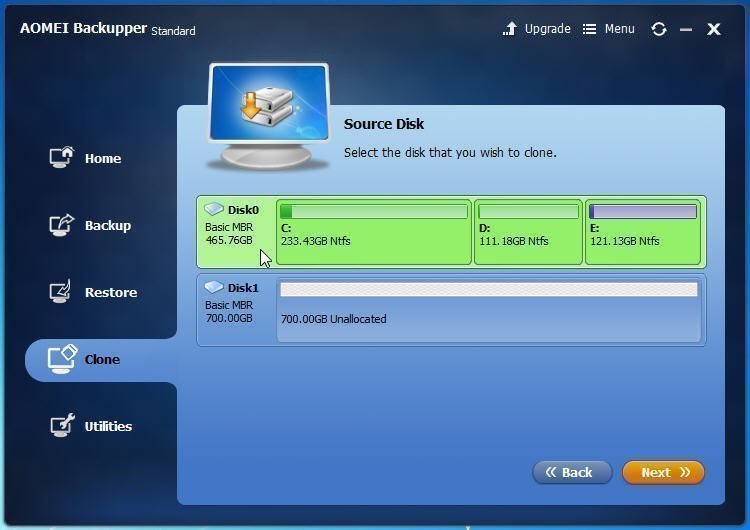Click the 'Standard' edition text
The width and height of the screenshot is (750, 530).
(x=173, y=31)
